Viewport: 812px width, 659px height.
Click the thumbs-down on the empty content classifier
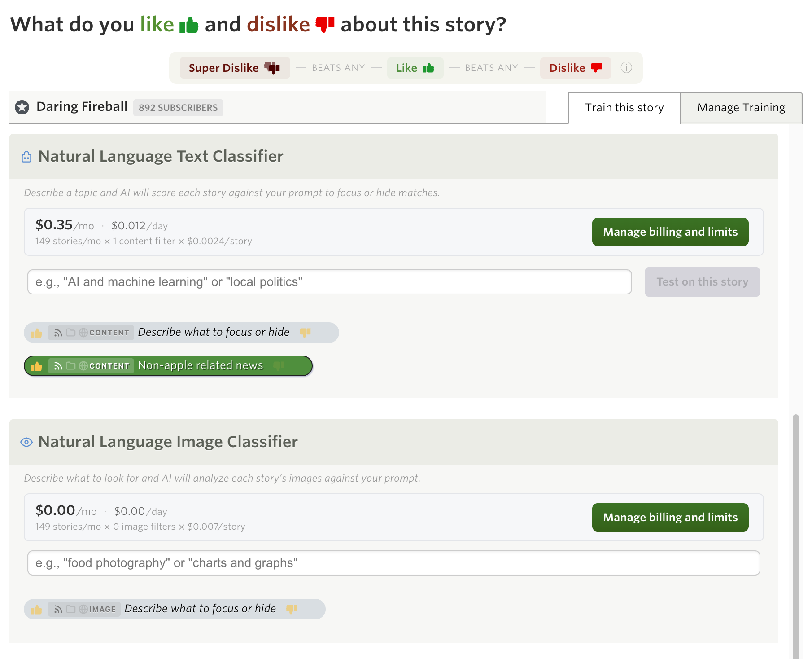(305, 333)
